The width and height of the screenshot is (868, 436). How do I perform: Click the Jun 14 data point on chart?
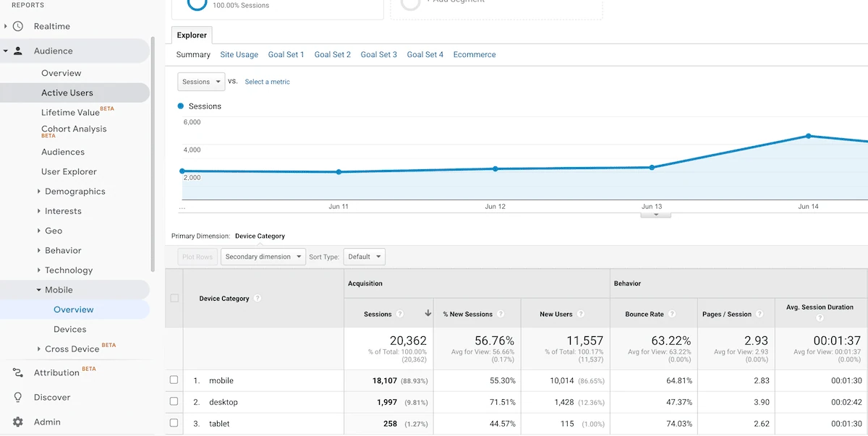click(809, 136)
